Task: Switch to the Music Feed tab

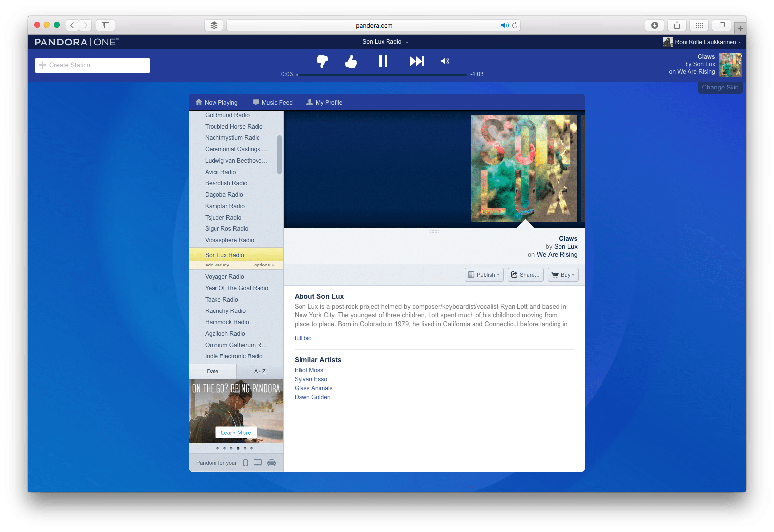Action: [273, 103]
